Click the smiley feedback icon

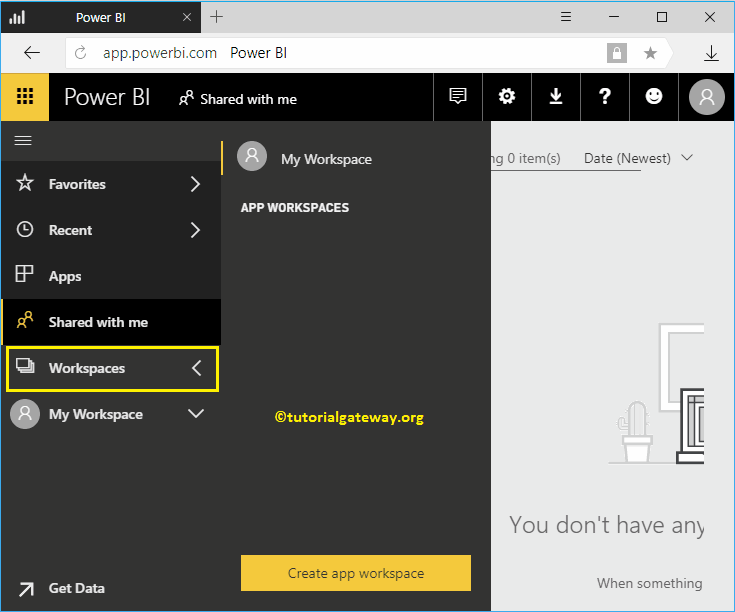(x=654, y=97)
